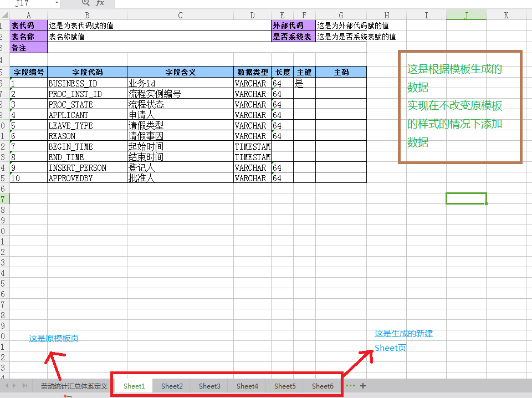Viewport: 532px width, 398px height.
Task: Select cell 这是为表代码赋的值
Action: [x=159, y=25]
